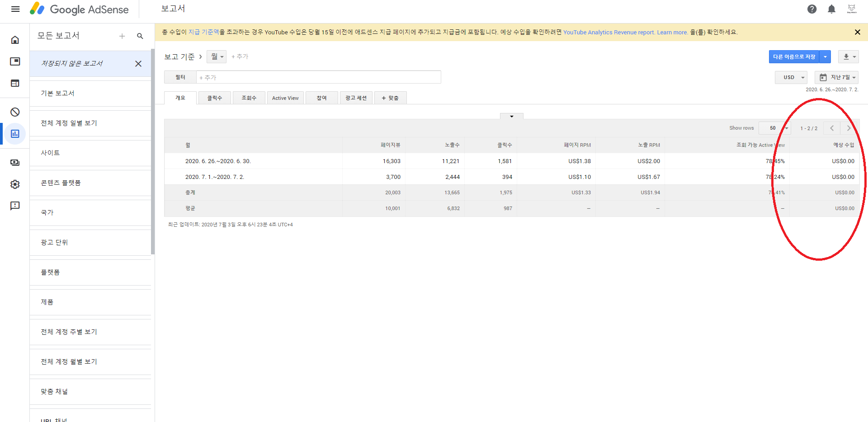
Task: Open the Ads section in sidebar
Action: point(15,61)
